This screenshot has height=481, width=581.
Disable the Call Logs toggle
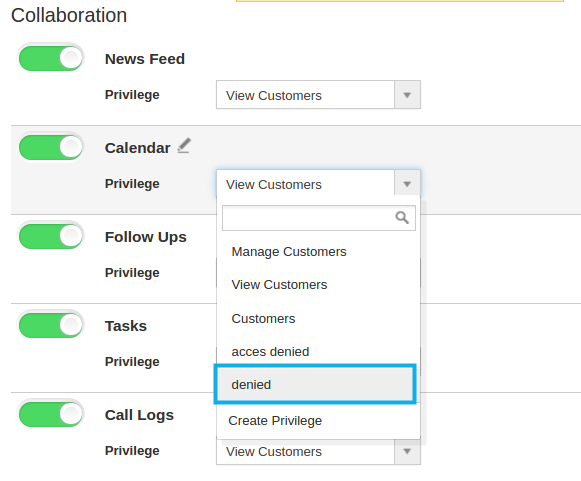[x=51, y=414]
